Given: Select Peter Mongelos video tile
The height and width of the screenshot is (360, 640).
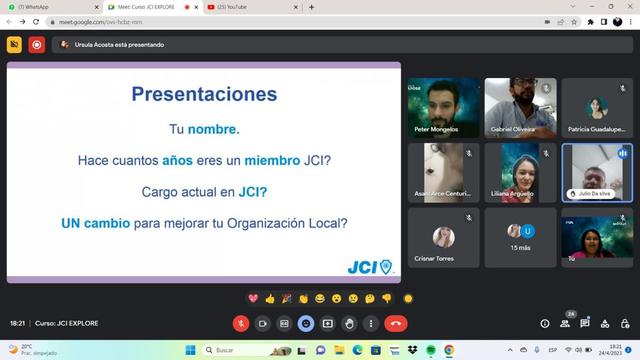Looking at the screenshot, I should [444, 108].
